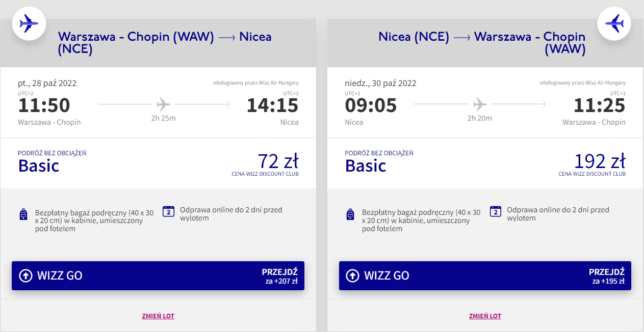
Task: Click the backpack baggage icon in Warszawa–Nicea card
Action: coord(23,214)
